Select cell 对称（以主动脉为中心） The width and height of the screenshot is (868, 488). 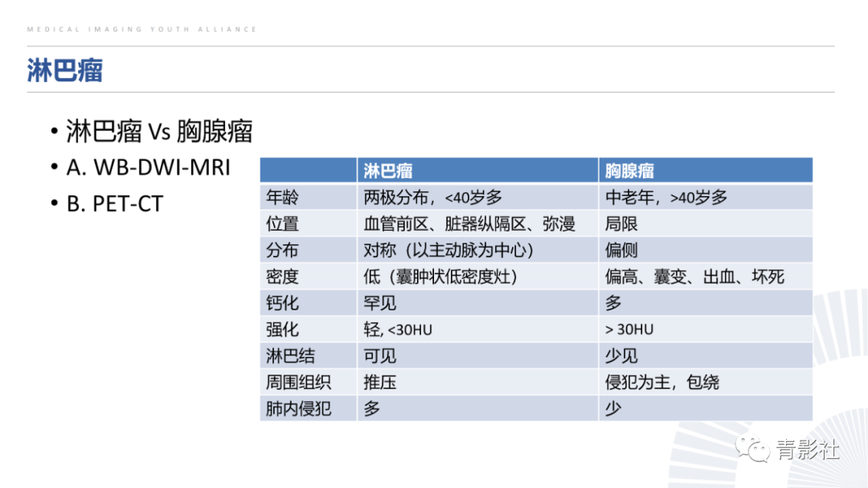pyautogui.click(x=477, y=250)
